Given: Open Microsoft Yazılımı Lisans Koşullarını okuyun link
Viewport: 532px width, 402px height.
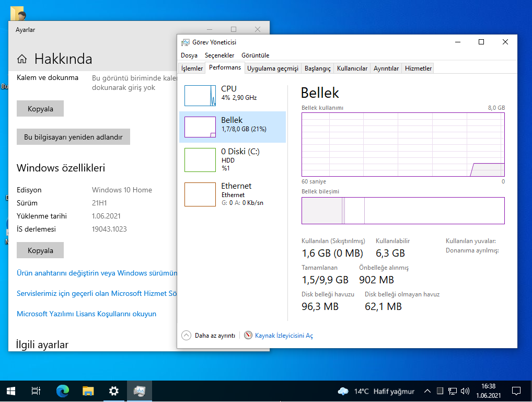Looking at the screenshot, I should tap(87, 314).
